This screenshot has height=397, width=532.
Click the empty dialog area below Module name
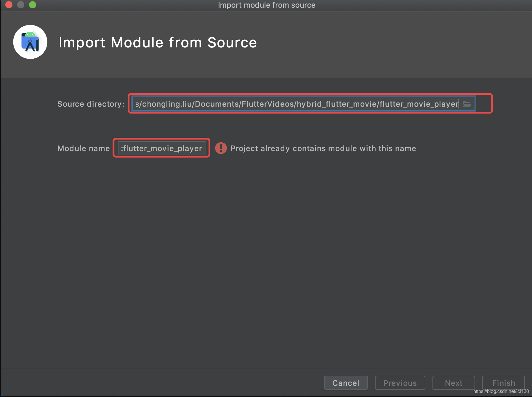pos(266,252)
